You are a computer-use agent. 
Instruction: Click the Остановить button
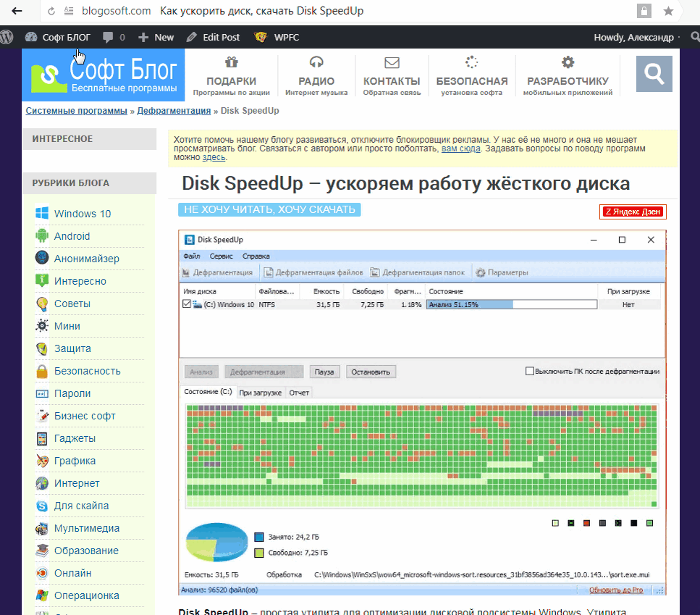[x=371, y=372]
